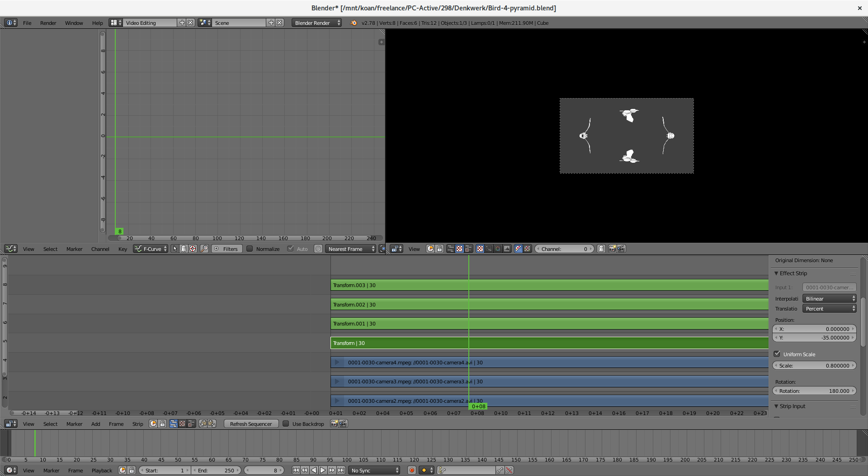Click the Position Y value slider
This screenshot has width=868, height=476.
pyautogui.click(x=814, y=337)
